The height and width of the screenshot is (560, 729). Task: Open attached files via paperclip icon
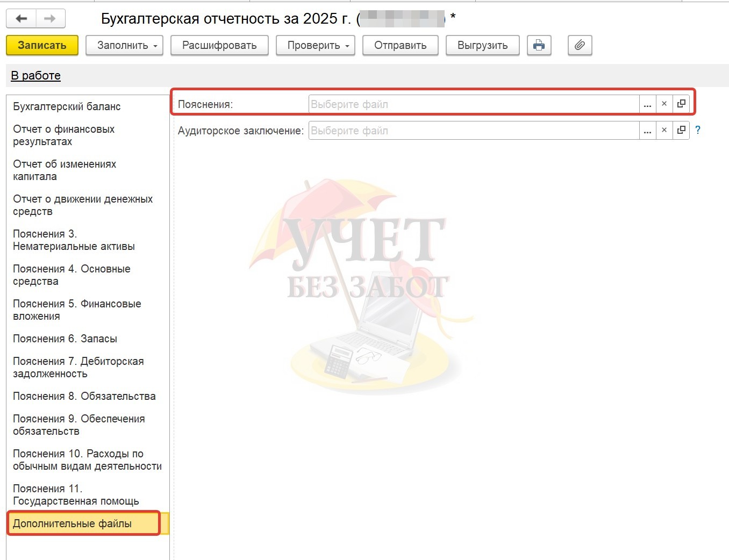tap(580, 46)
